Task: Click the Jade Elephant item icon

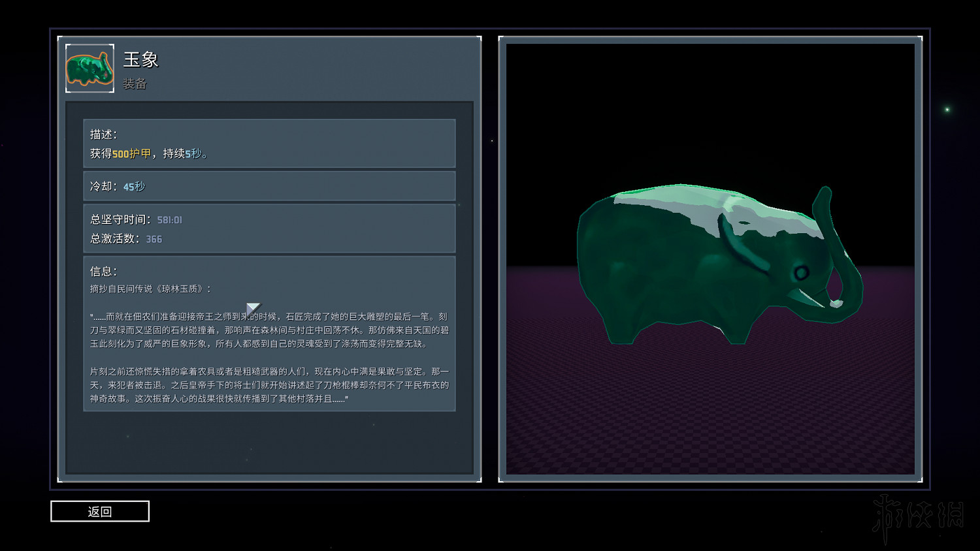Action: [90, 69]
